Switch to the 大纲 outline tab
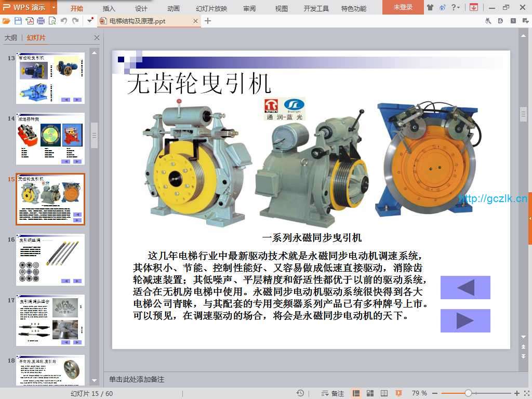 (x=10, y=38)
